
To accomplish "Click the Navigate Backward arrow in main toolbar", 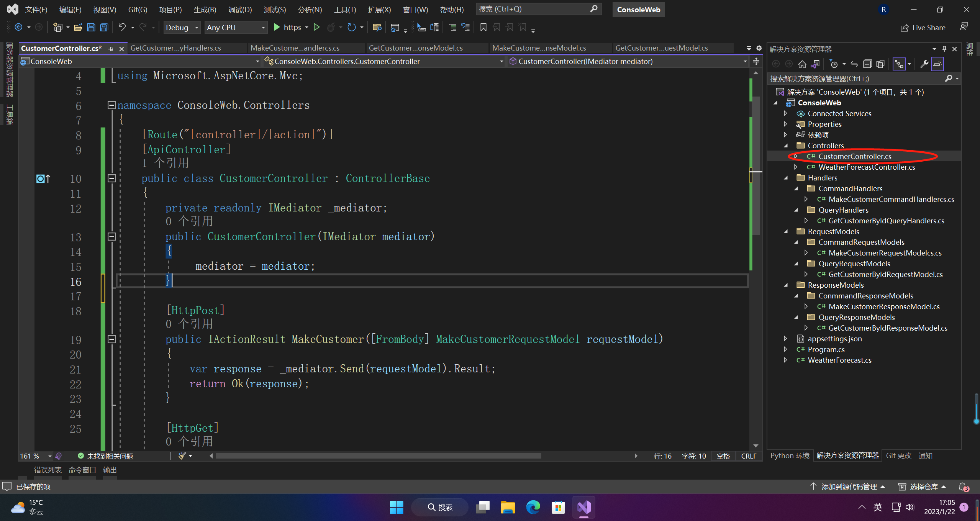I will [x=18, y=27].
